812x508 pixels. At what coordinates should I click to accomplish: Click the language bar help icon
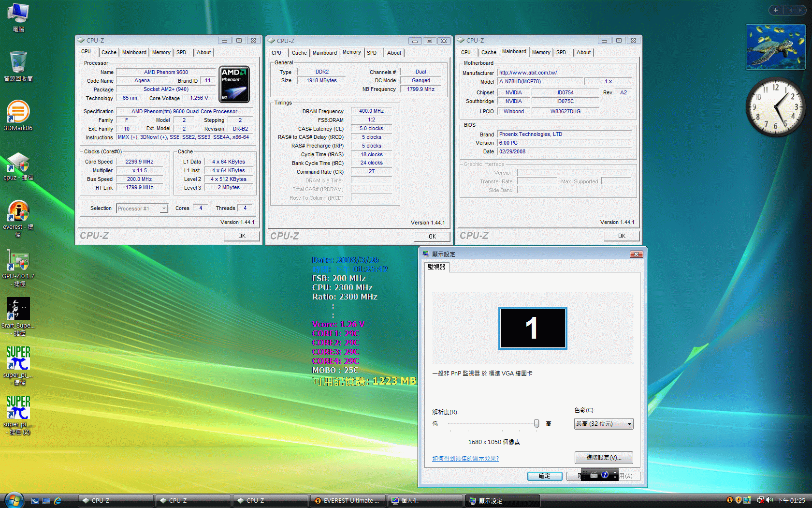[x=605, y=475]
